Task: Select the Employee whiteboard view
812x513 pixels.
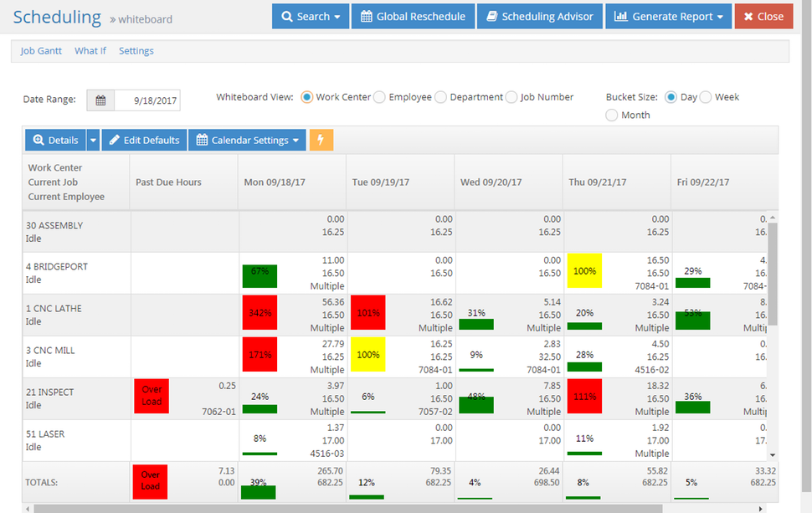Action: 378,96
